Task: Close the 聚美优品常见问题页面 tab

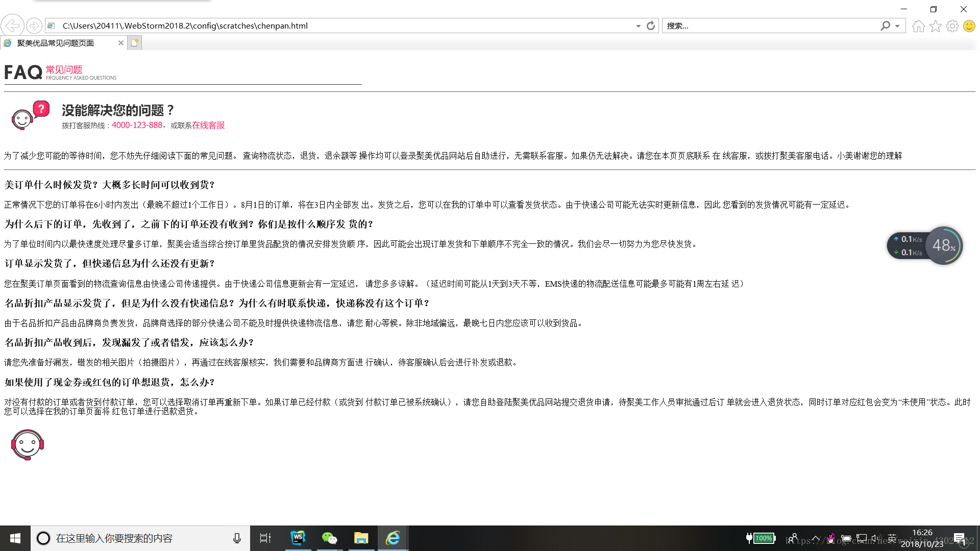Action: (x=121, y=43)
